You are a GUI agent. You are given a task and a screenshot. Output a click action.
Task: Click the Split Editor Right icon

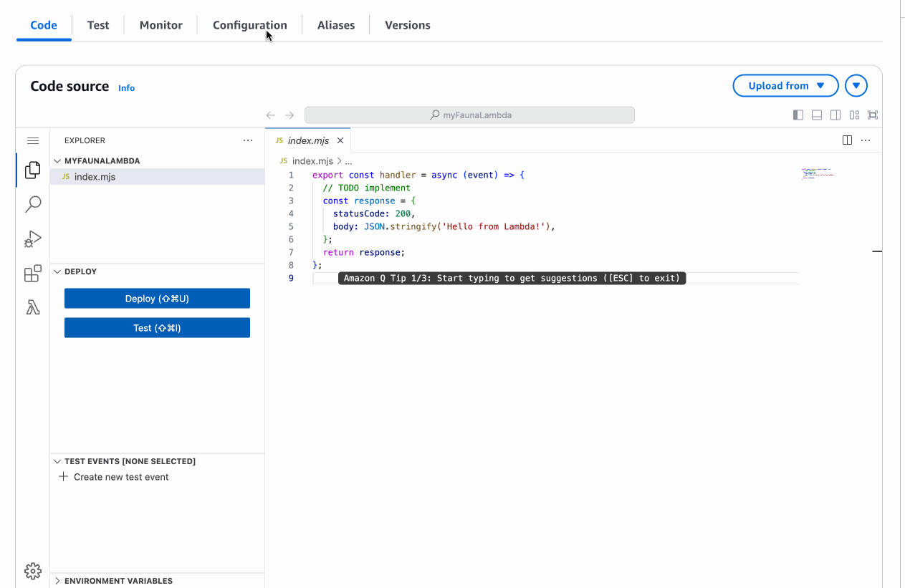click(x=847, y=140)
